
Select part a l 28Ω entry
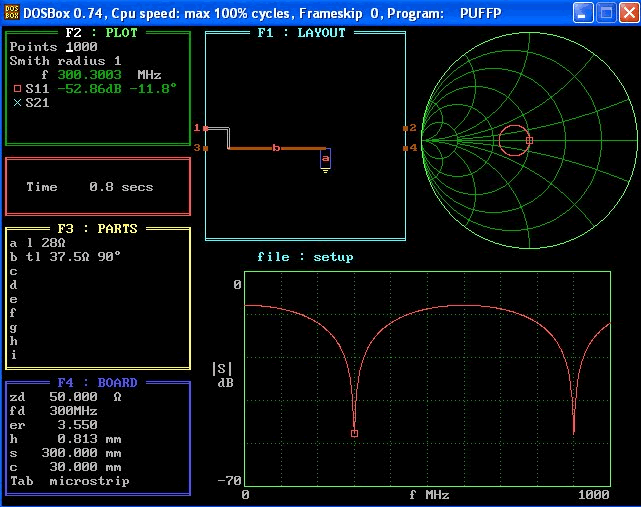(36, 242)
